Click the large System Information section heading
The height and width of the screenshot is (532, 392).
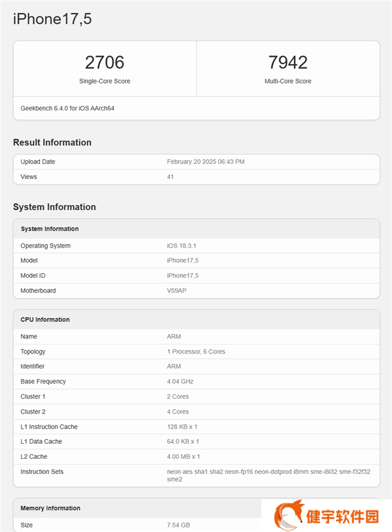pos(54,207)
